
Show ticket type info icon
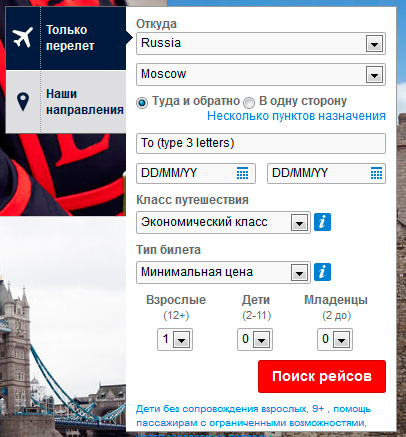click(x=322, y=272)
